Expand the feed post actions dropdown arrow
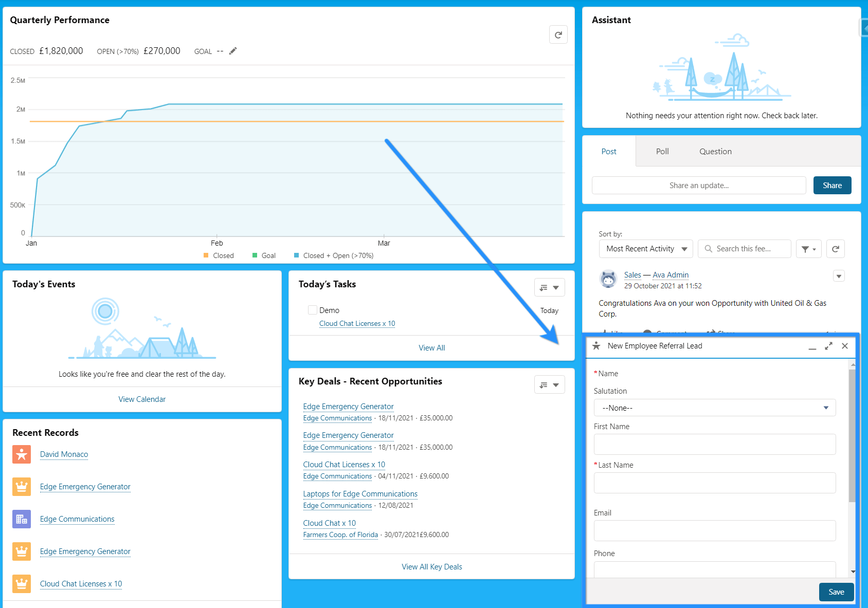Image resolution: width=868 pixels, height=608 pixels. [839, 276]
